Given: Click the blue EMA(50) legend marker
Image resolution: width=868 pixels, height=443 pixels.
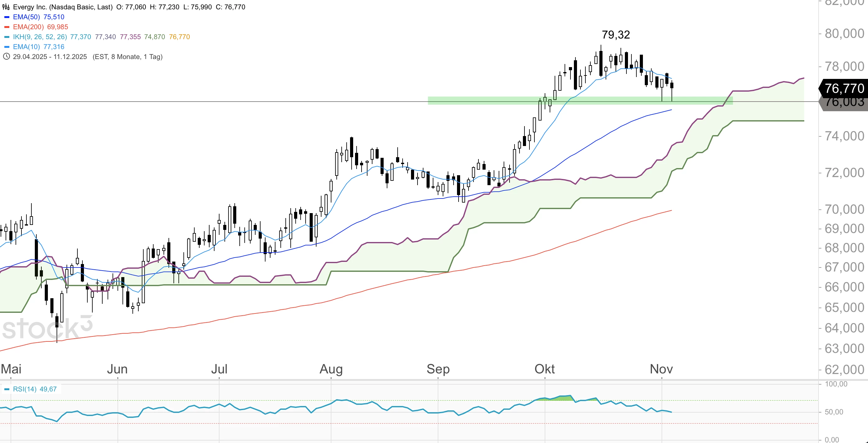Looking at the screenshot, I should [x=7, y=17].
